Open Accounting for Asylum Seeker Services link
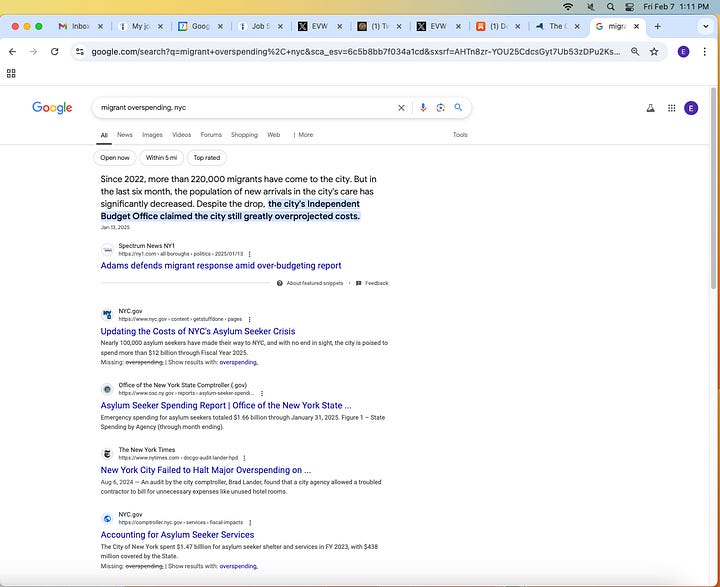 tap(177, 535)
